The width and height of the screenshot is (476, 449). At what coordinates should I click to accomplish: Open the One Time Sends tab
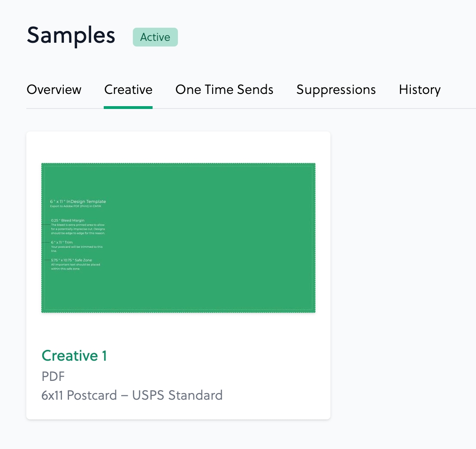[x=224, y=90]
